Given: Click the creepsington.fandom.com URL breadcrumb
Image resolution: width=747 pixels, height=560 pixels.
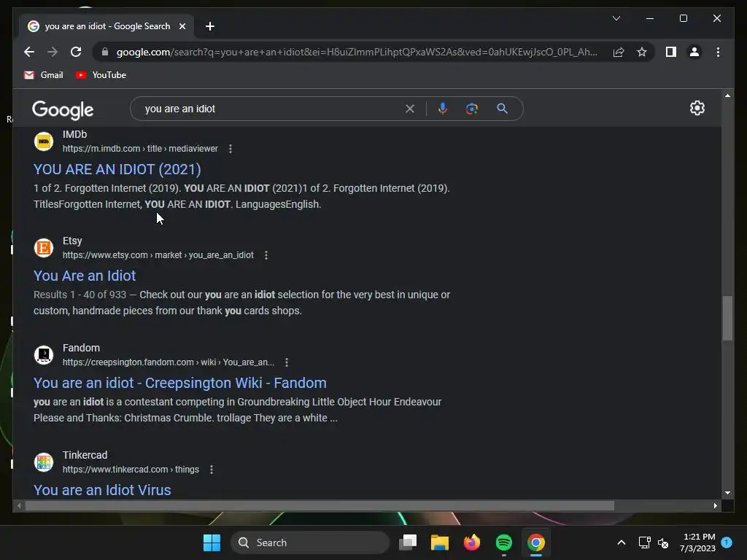Looking at the screenshot, I should [169, 362].
